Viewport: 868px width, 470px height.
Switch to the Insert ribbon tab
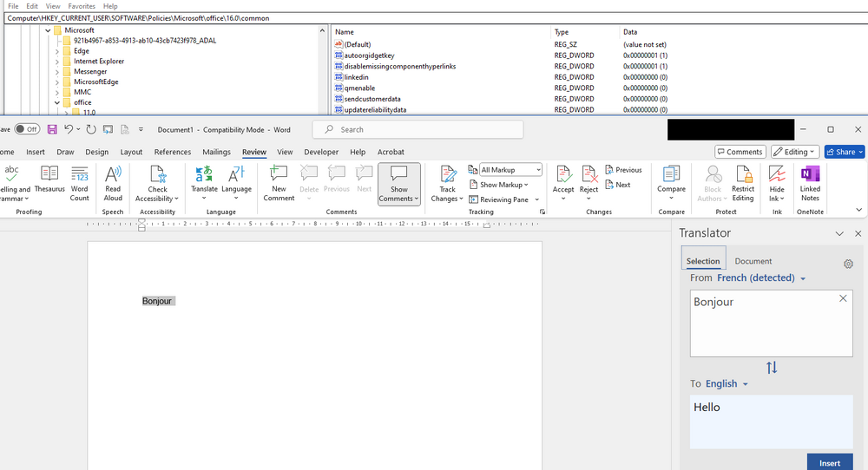(x=36, y=152)
